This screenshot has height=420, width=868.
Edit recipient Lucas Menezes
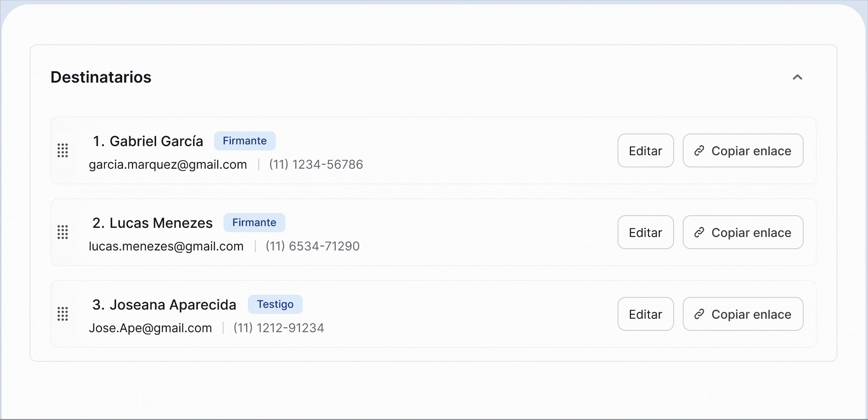pyautogui.click(x=645, y=232)
